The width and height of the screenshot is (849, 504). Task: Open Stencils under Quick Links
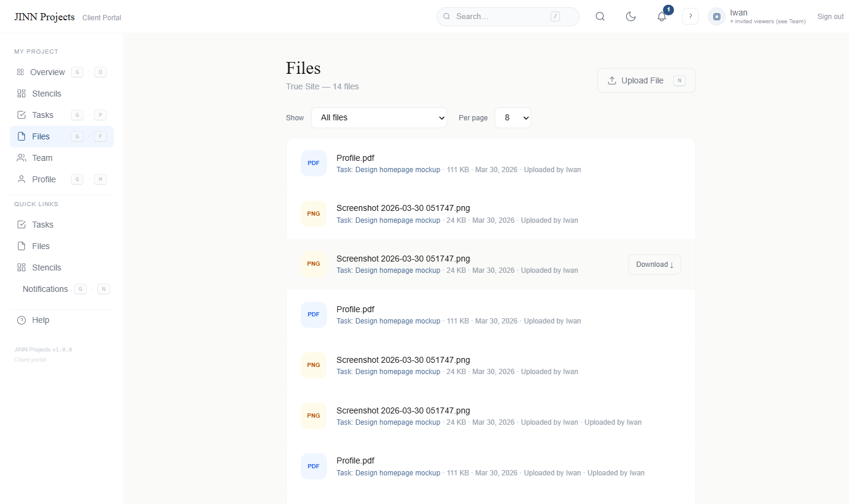61,267
